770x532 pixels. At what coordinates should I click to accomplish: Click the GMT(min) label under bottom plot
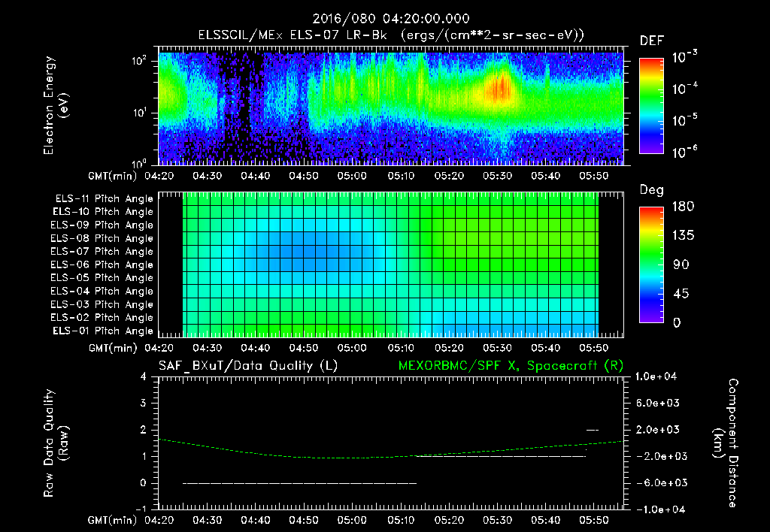(x=113, y=520)
